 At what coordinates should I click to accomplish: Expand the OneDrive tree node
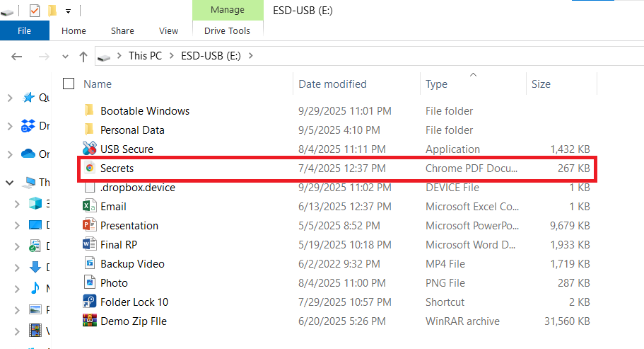(x=10, y=154)
